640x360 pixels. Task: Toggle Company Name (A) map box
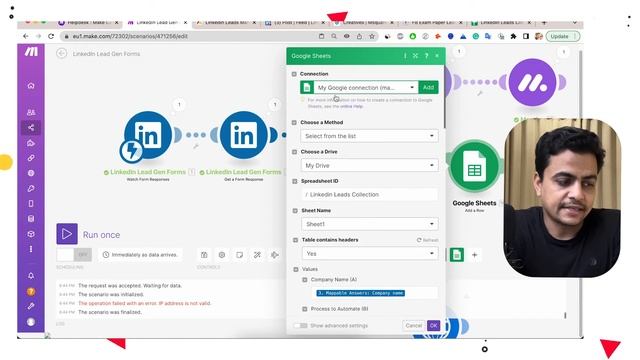(x=304, y=280)
